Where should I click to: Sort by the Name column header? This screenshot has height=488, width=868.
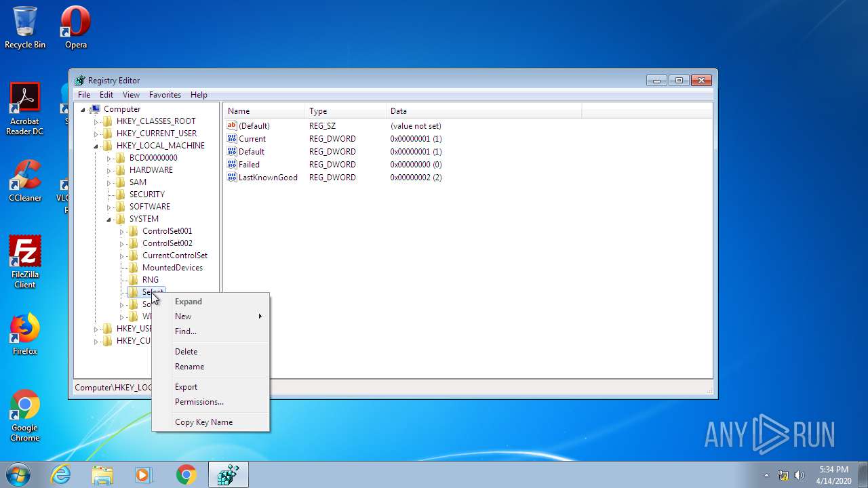pyautogui.click(x=264, y=111)
